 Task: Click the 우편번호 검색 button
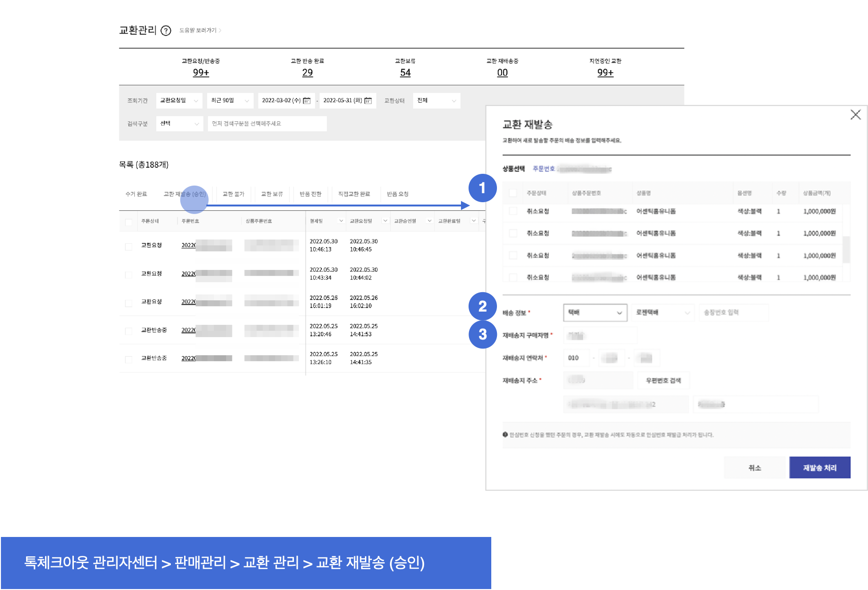pos(663,381)
